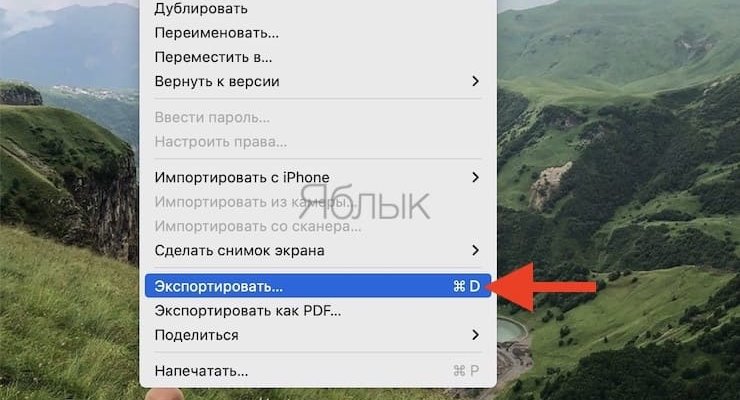
Task: Open the Сделать снимок экрана submenu
Action: (x=318, y=250)
